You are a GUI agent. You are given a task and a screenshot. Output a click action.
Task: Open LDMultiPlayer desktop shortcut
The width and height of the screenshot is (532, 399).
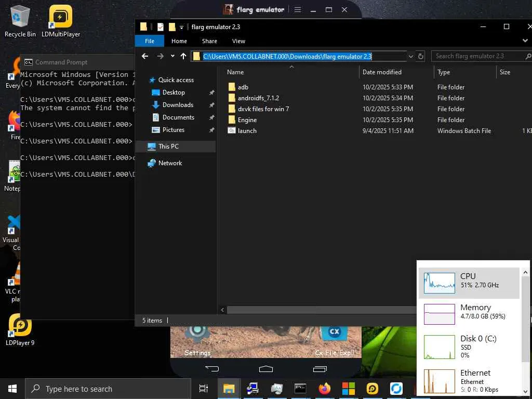coord(61,21)
